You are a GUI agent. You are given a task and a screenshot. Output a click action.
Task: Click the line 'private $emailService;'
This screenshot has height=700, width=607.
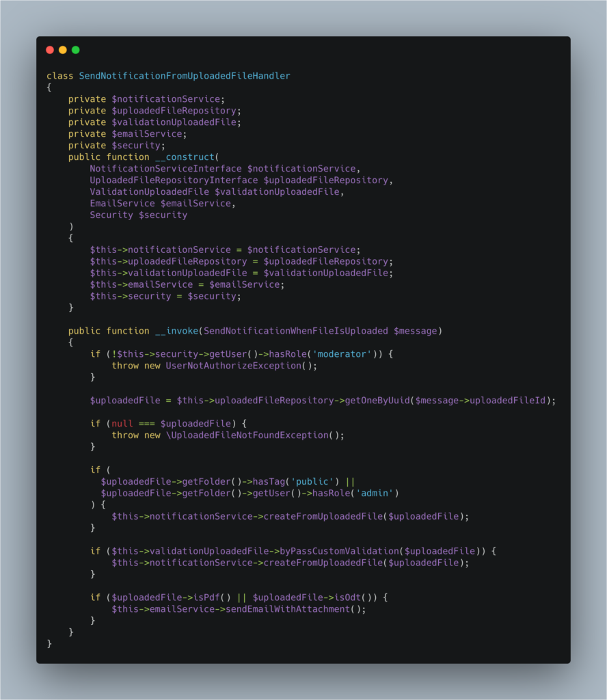(127, 134)
